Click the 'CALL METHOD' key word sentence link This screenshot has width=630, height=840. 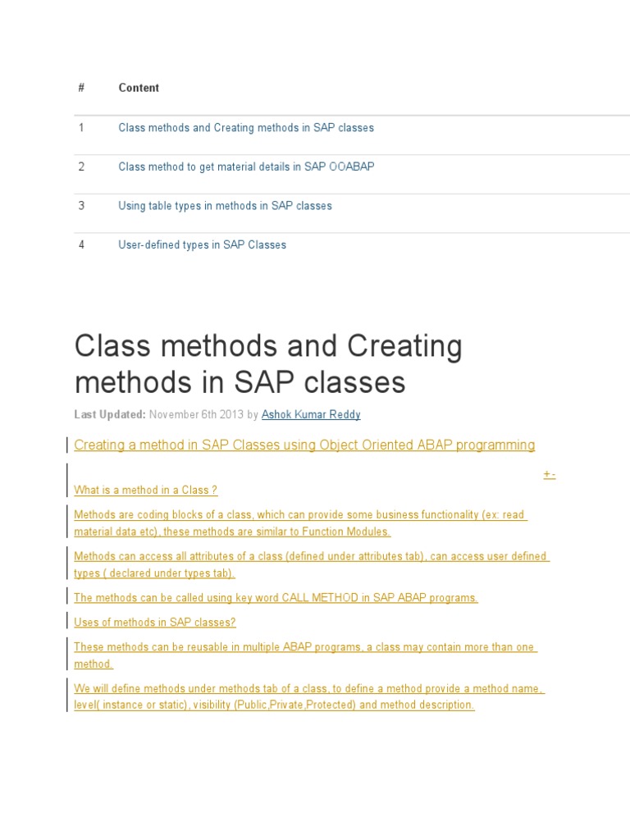pyautogui.click(x=276, y=598)
